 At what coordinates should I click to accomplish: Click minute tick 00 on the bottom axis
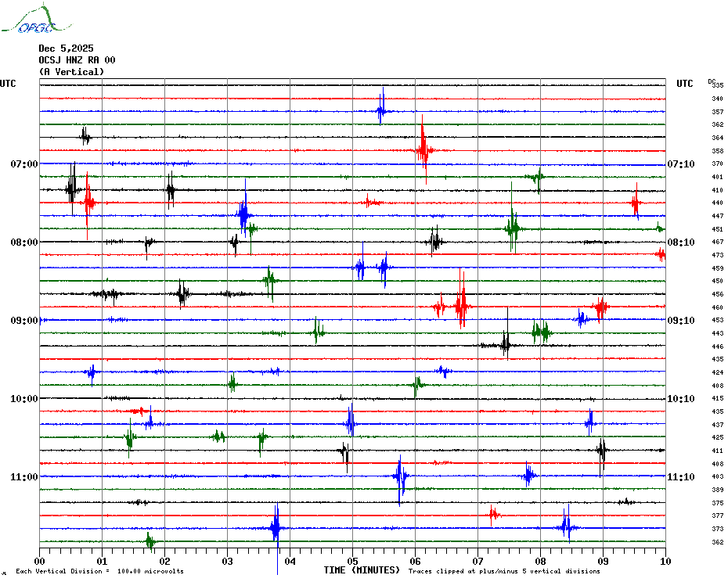click(40, 561)
